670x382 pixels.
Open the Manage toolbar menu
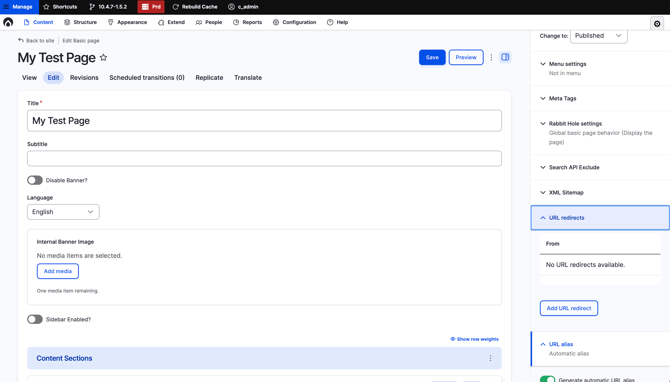pos(18,7)
